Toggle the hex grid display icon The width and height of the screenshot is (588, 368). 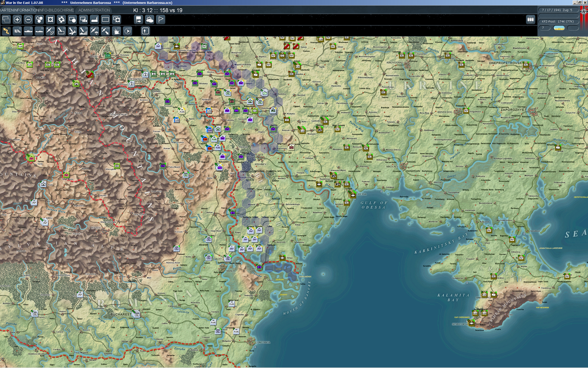point(39,20)
